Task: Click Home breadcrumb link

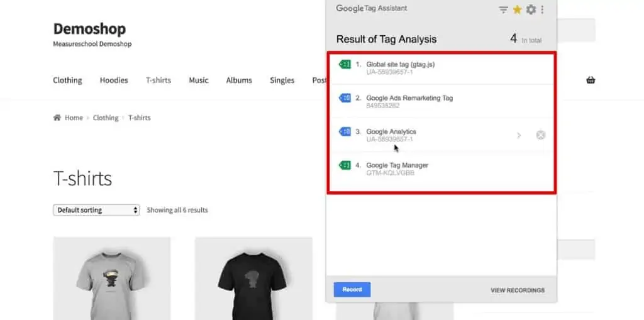Action: (x=74, y=118)
